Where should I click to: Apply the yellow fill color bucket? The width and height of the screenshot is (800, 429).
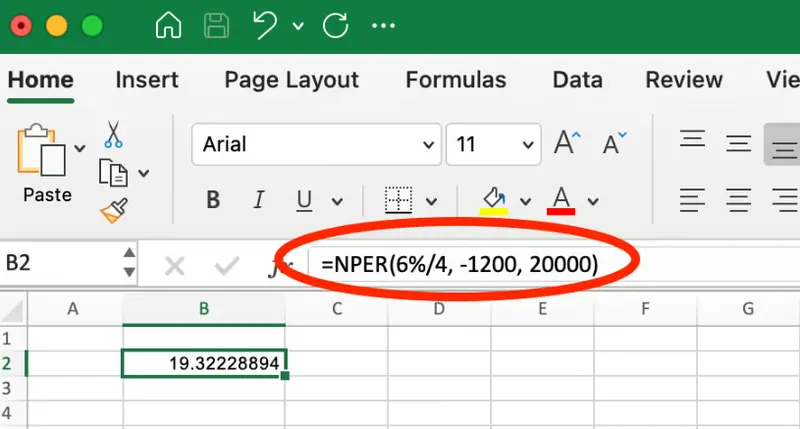pyautogui.click(x=493, y=199)
